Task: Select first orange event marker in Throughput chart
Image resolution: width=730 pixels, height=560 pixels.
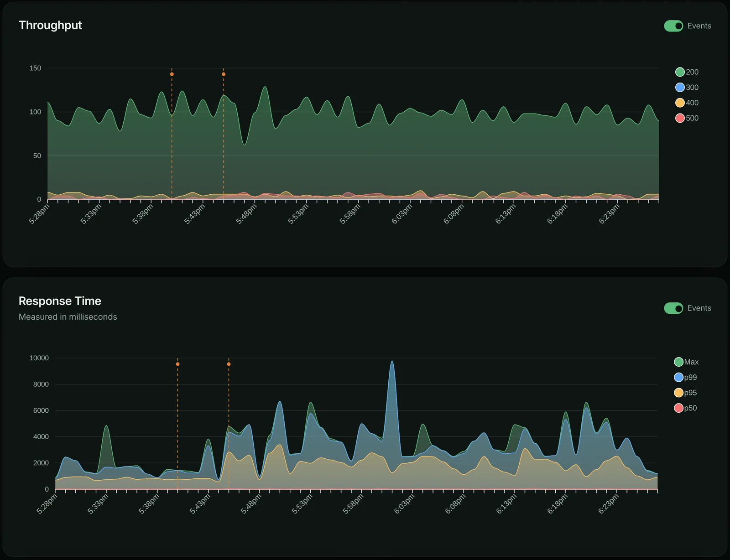Action: [x=172, y=74]
